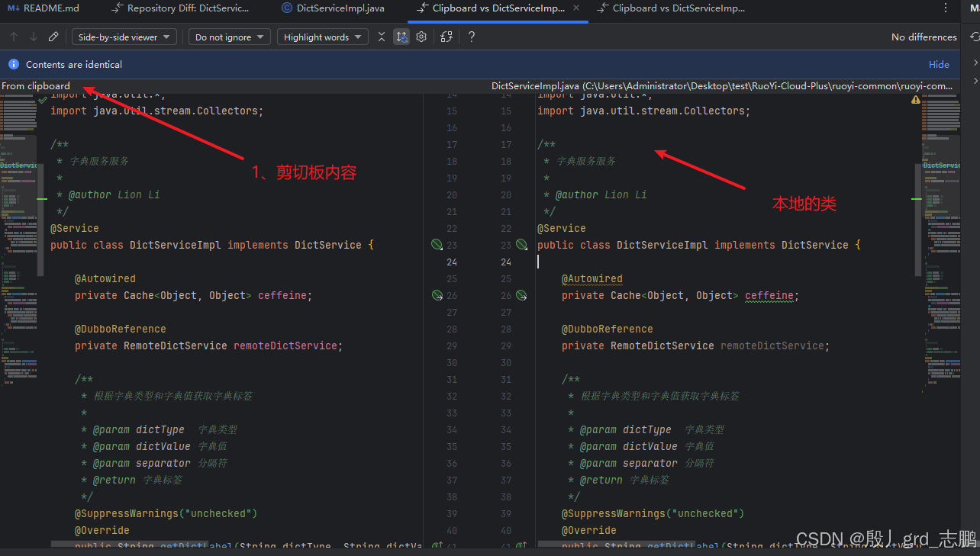This screenshot has width=980, height=556.
Task: Open the Do not ignore dropdown
Action: click(x=230, y=37)
